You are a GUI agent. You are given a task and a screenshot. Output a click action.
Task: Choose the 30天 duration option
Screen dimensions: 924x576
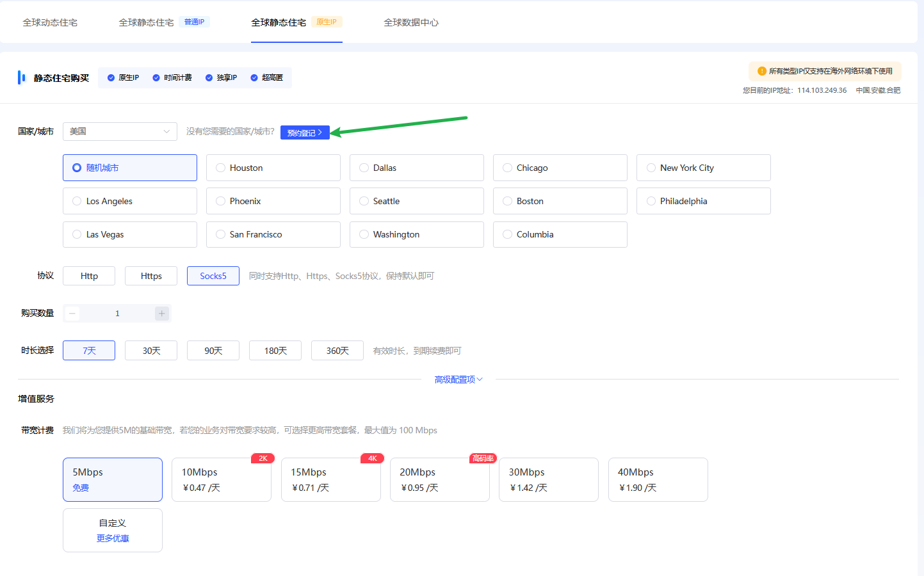coord(151,351)
